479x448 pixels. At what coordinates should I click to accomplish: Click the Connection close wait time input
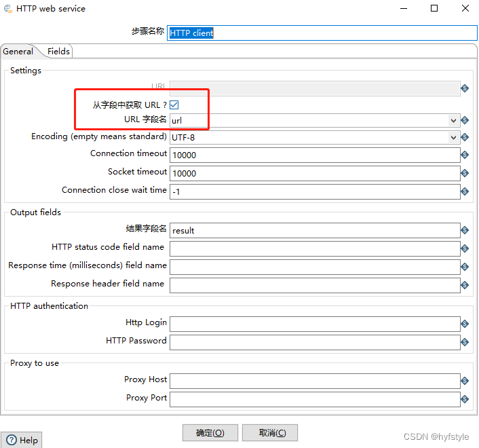coord(315,191)
